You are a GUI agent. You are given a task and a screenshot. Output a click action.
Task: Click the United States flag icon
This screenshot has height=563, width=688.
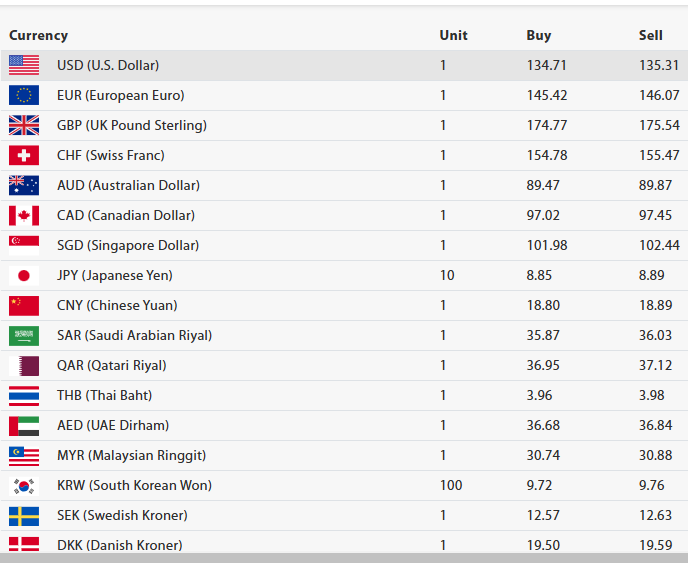[x=24, y=65]
